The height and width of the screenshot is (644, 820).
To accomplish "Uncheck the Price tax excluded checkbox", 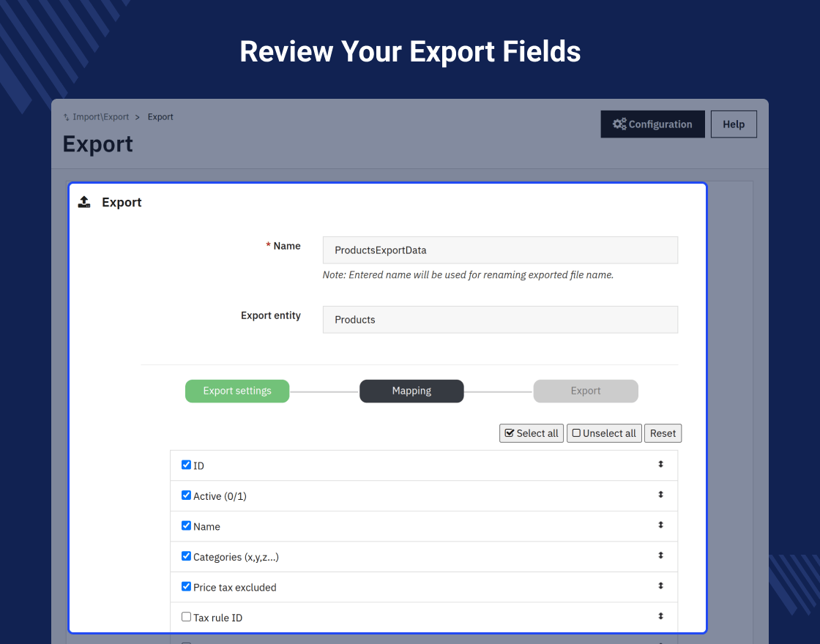I will 186,586.
